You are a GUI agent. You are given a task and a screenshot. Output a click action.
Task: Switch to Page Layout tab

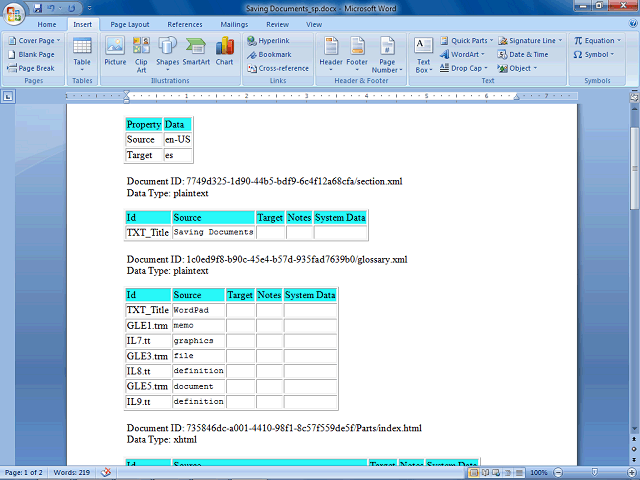tap(130, 24)
